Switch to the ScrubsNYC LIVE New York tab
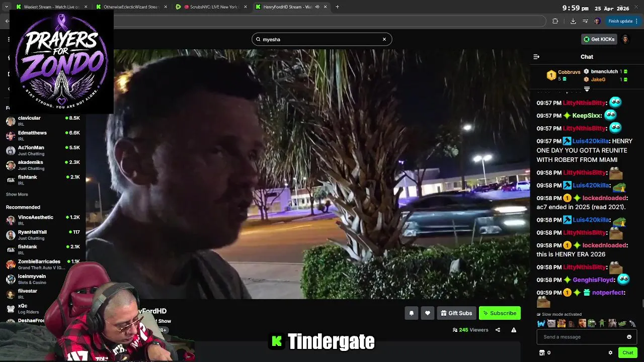Image resolution: width=644 pixels, height=362 pixels. coord(210,7)
